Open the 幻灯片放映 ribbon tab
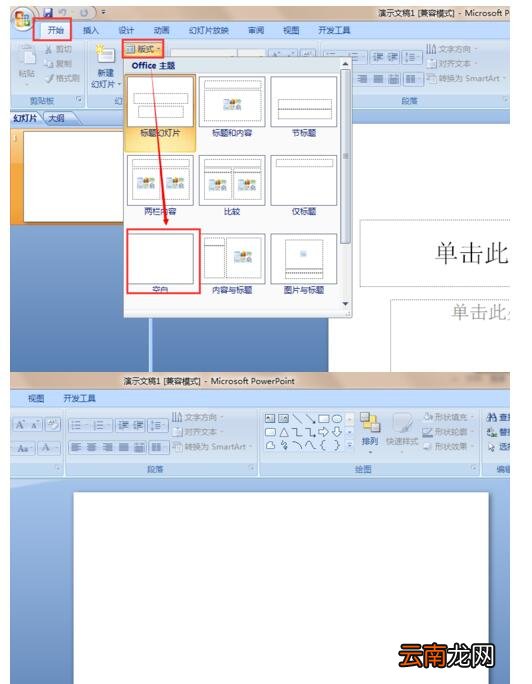The image size is (532, 684). [x=208, y=30]
